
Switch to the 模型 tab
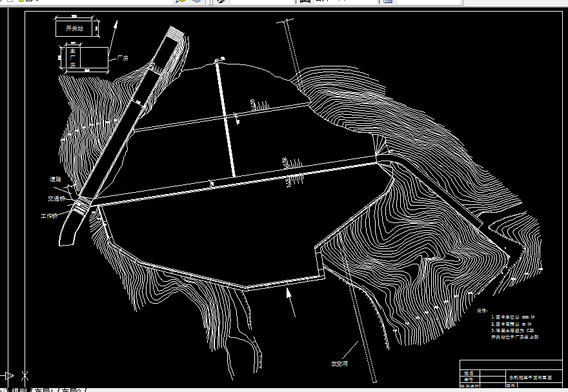point(20,390)
